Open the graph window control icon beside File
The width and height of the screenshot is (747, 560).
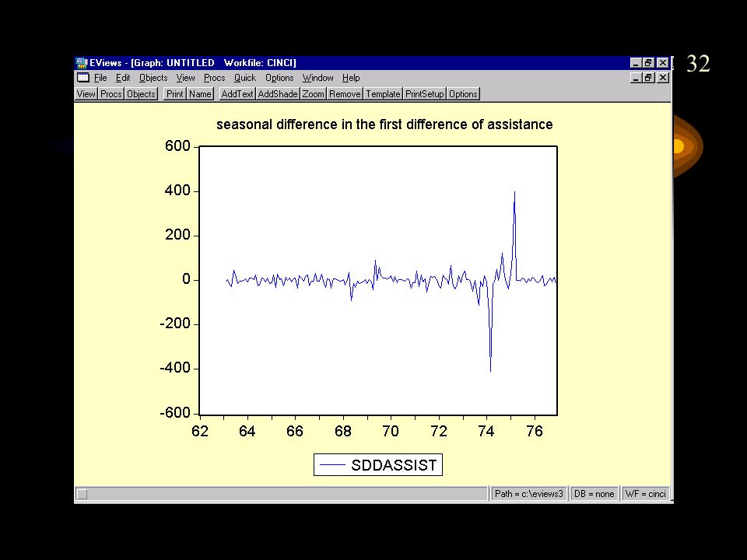click(x=83, y=78)
